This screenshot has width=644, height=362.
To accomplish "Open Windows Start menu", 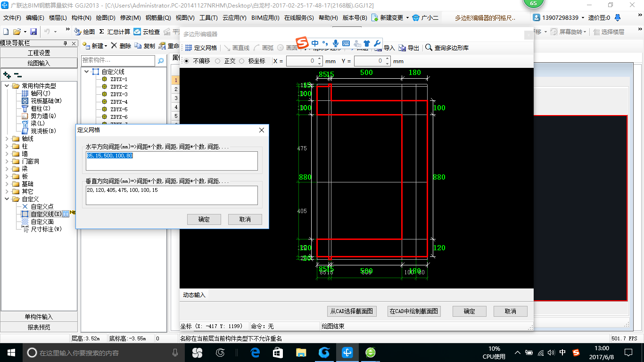I will (11, 352).
